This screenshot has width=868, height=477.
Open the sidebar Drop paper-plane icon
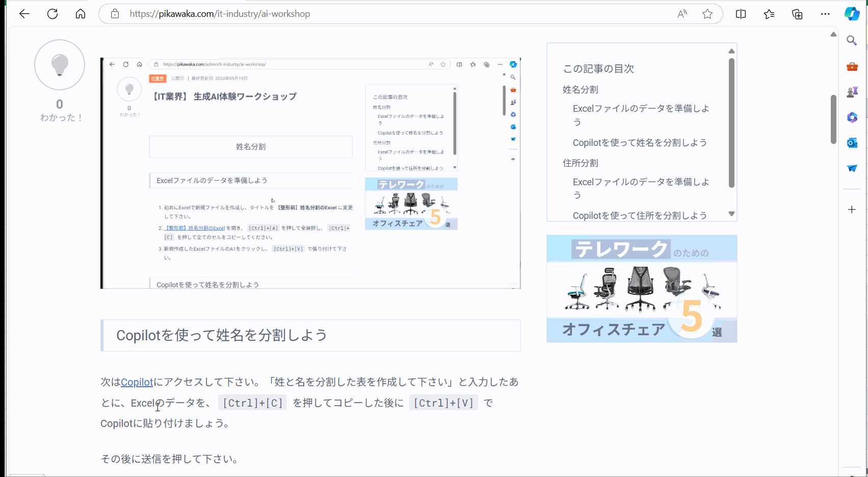point(852,168)
